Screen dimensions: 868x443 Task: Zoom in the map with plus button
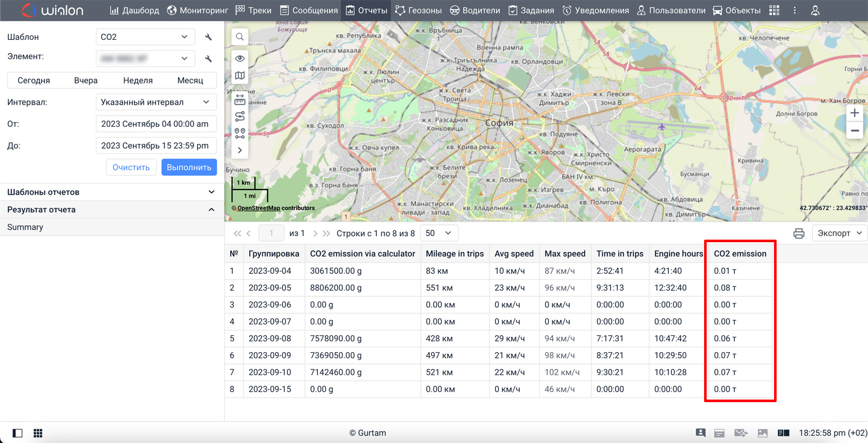tap(854, 113)
